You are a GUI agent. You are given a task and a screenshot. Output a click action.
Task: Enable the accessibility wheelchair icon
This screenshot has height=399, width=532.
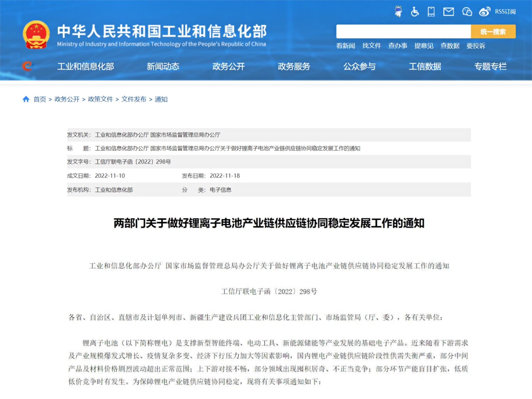(415, 12)
